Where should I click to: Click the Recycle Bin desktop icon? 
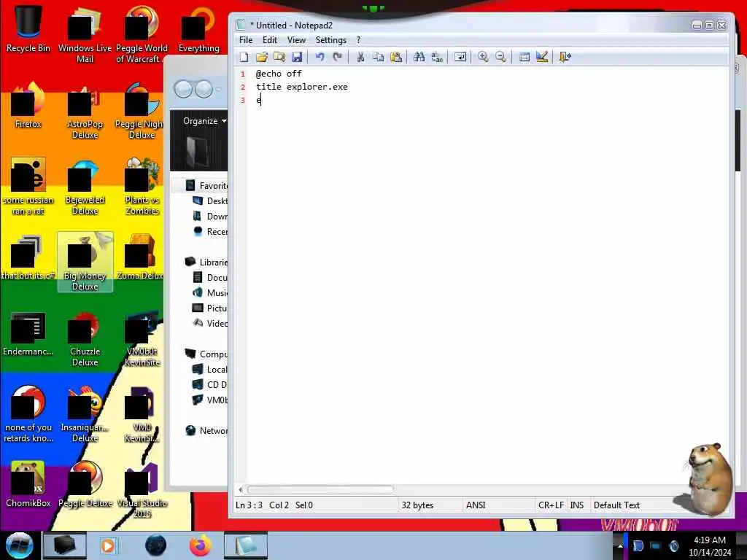click(x=28, y=28)
